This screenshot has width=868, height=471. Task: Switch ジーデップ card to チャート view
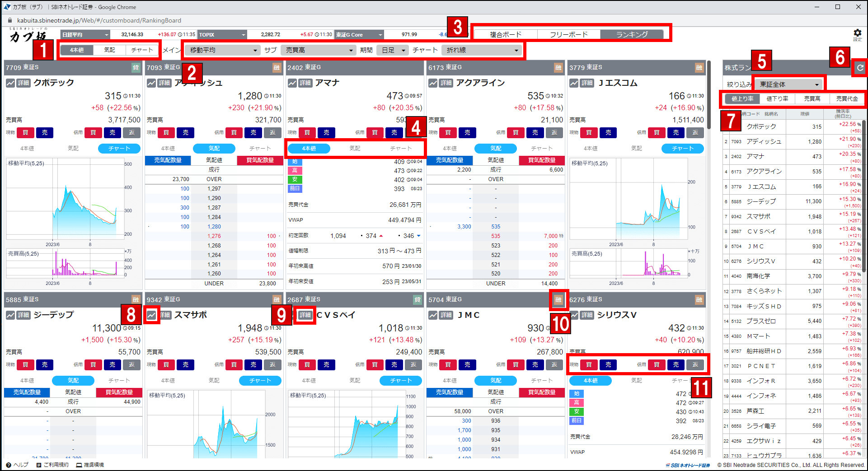click(x=119, y=381)
